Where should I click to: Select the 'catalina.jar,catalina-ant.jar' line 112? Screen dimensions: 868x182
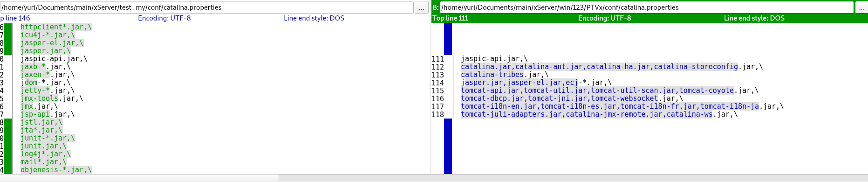pyautogui.click(x=612, y=67)
